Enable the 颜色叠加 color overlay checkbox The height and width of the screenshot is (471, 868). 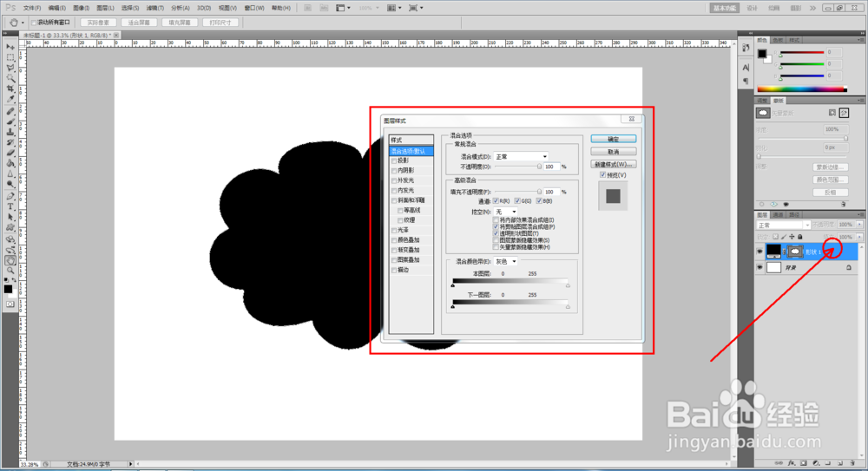(x=394, y=241)
